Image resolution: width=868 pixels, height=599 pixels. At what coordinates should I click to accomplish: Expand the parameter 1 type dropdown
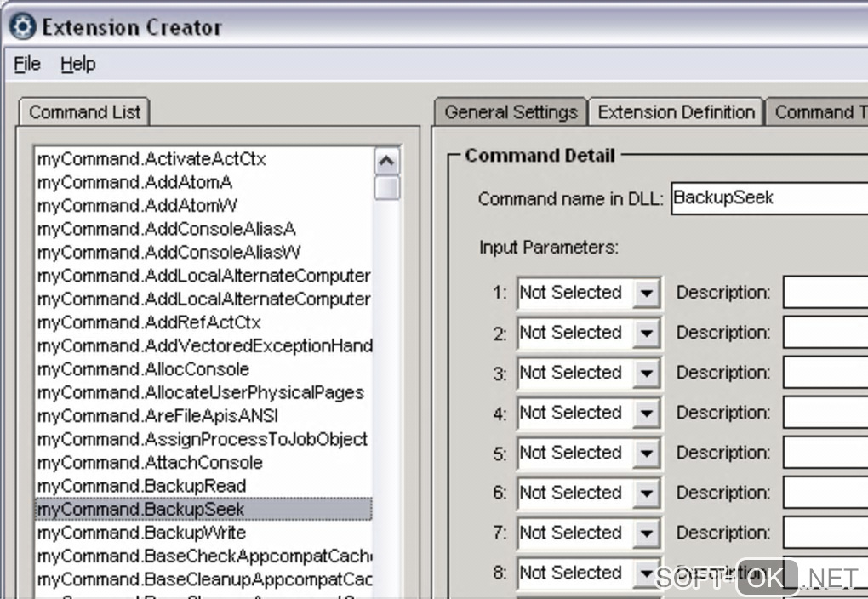click(x=647, y=294)
